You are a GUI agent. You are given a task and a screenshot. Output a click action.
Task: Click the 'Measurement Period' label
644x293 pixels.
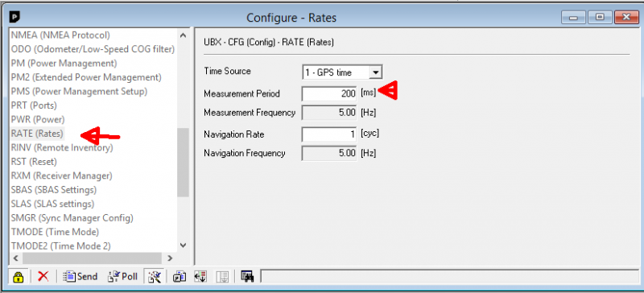point(242,93)
